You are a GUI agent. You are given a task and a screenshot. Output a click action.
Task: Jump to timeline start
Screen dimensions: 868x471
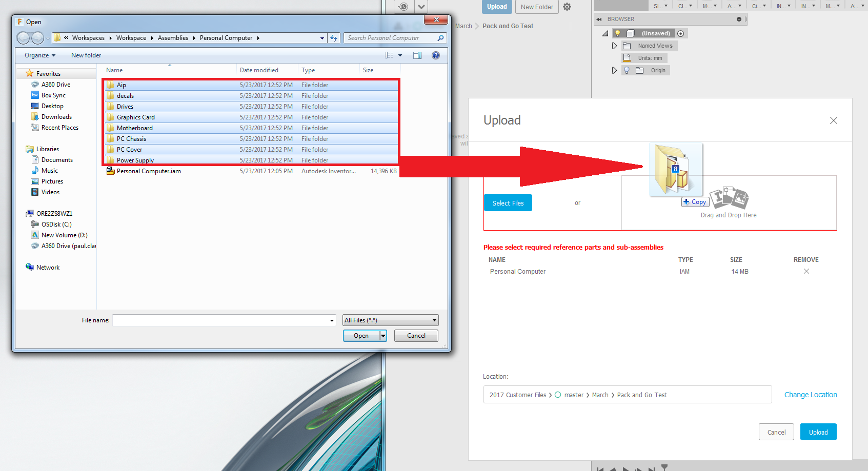(600, 468)
